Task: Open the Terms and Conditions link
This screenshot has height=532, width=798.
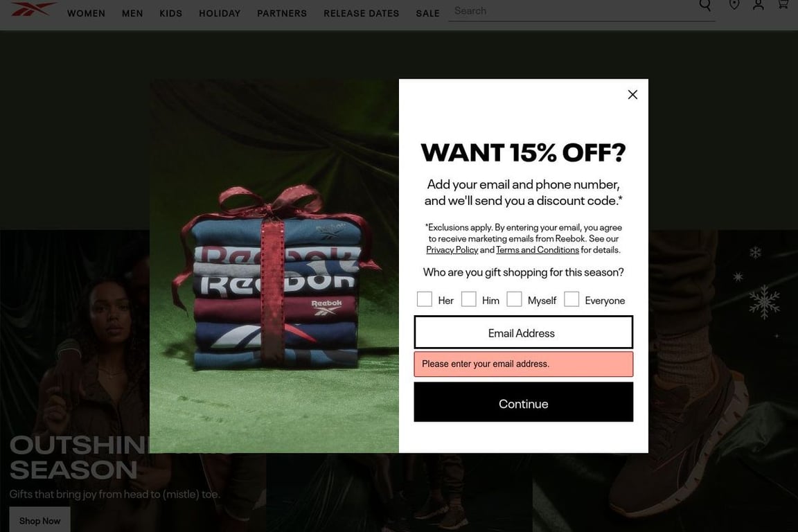Action: (x=538, y=250)
